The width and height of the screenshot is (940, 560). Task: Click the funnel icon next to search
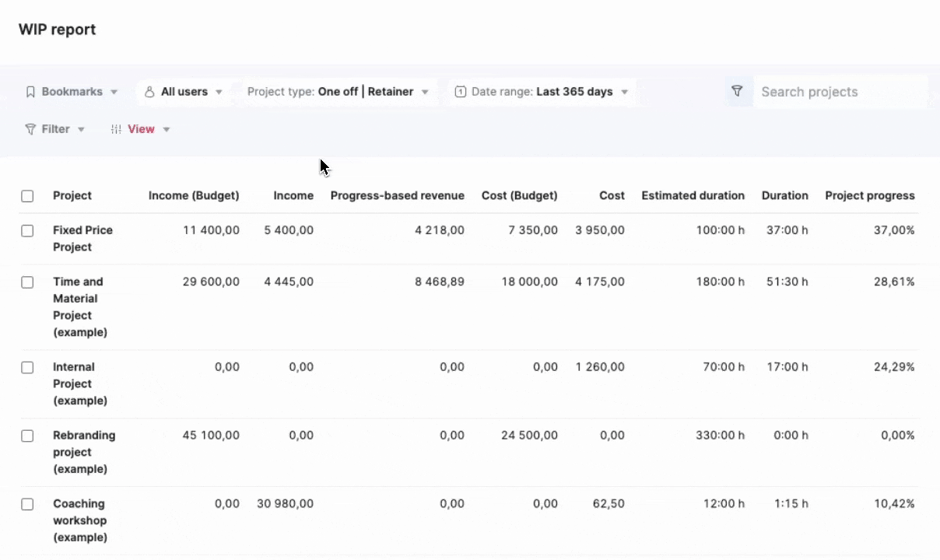[737, 91]
